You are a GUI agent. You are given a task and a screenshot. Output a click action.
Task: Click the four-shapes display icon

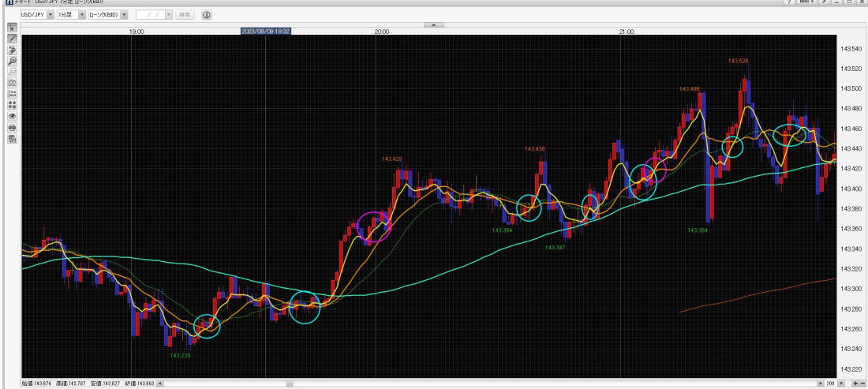(x=12, y=105)
